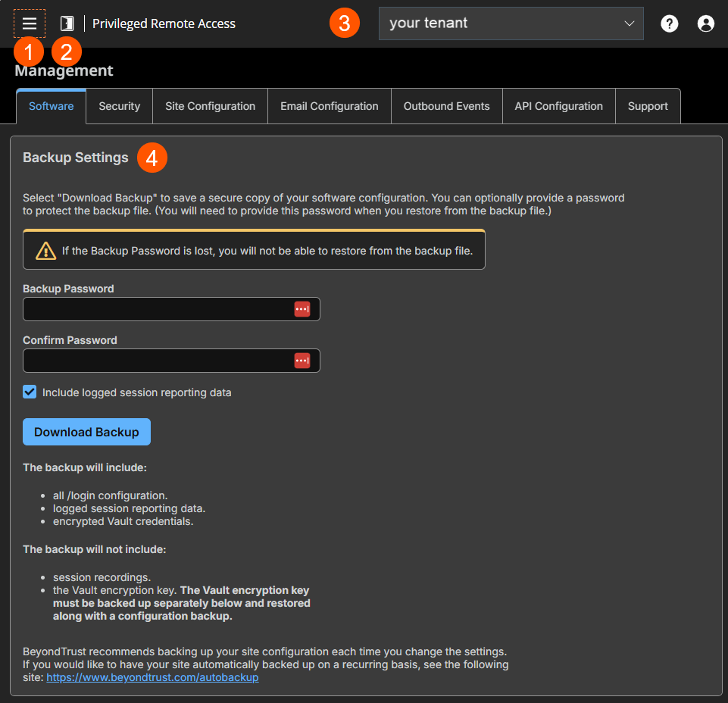Open the beyondtrust.com autobackup link

152,677
